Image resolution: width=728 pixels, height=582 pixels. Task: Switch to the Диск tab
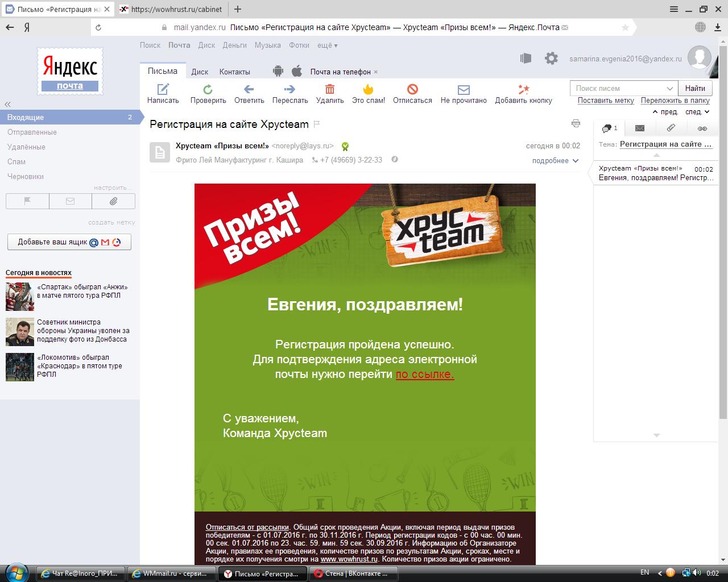[x=200, y=72]
